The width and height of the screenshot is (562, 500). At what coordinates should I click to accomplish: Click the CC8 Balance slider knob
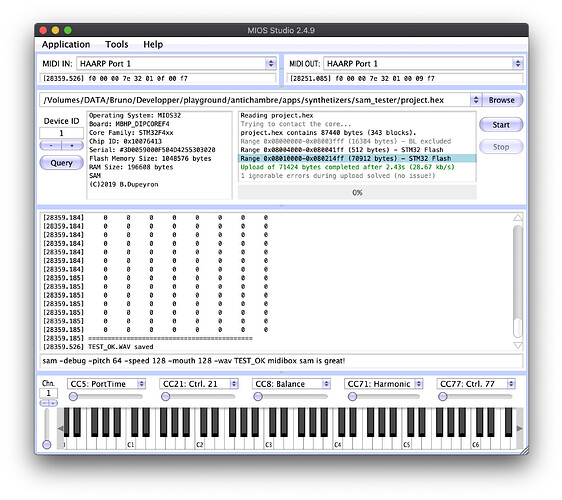[258, 397]
